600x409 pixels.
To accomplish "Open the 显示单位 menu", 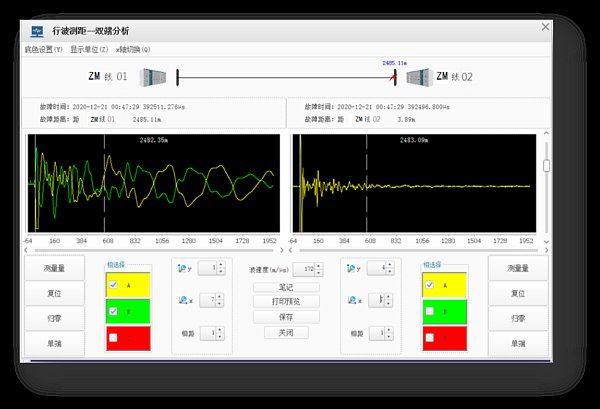I will tap(90, 48).
